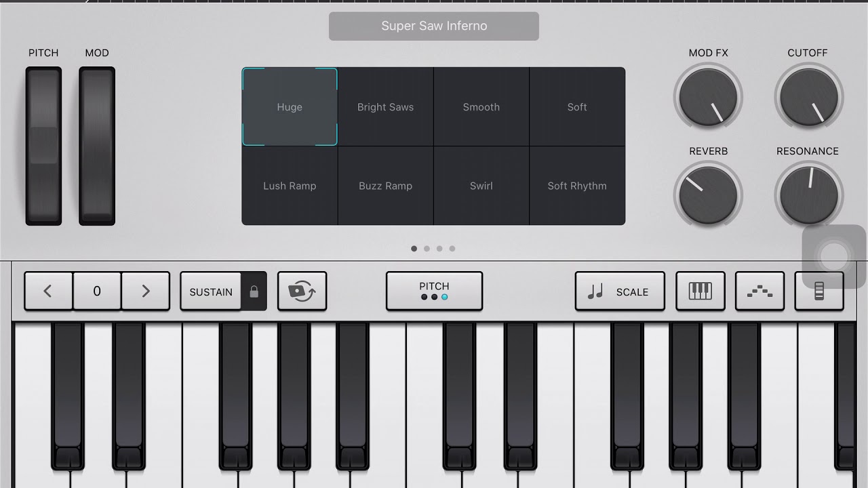
Task: Go to the second page dot
Action: [x=427, y=249]
